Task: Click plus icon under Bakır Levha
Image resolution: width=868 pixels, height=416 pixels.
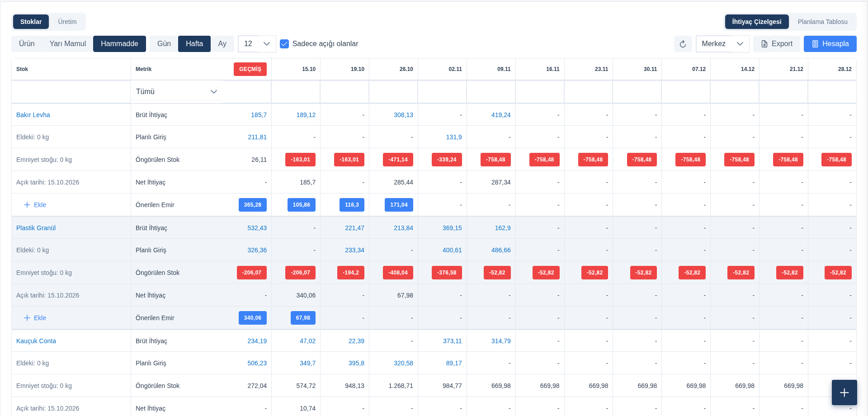Action: point(27,205)
